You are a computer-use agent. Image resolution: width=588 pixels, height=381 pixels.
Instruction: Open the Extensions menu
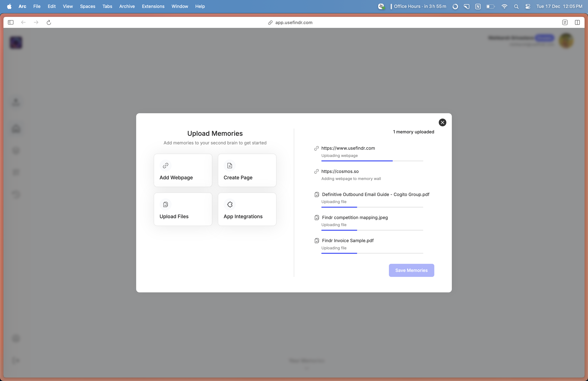[x=153, y=6]
